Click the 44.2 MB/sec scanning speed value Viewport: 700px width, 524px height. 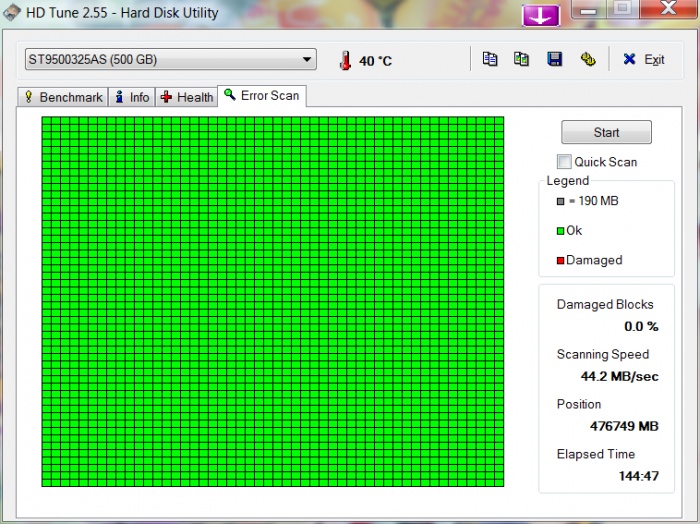click(x=620, y=376)
